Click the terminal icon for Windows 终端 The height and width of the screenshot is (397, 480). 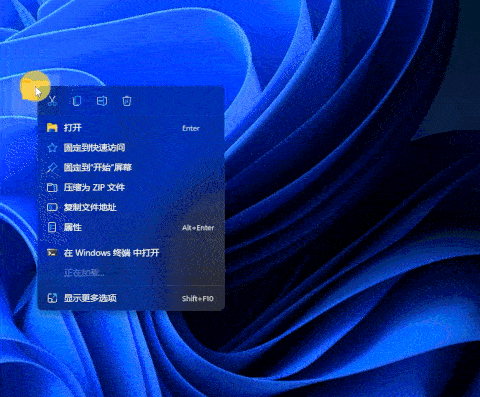(52, 253)
